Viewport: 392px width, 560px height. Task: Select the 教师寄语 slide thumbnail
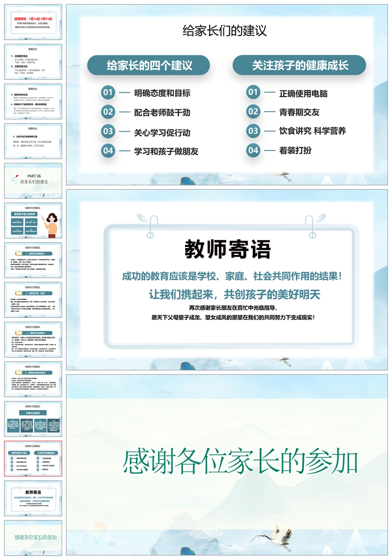point(33,498)
